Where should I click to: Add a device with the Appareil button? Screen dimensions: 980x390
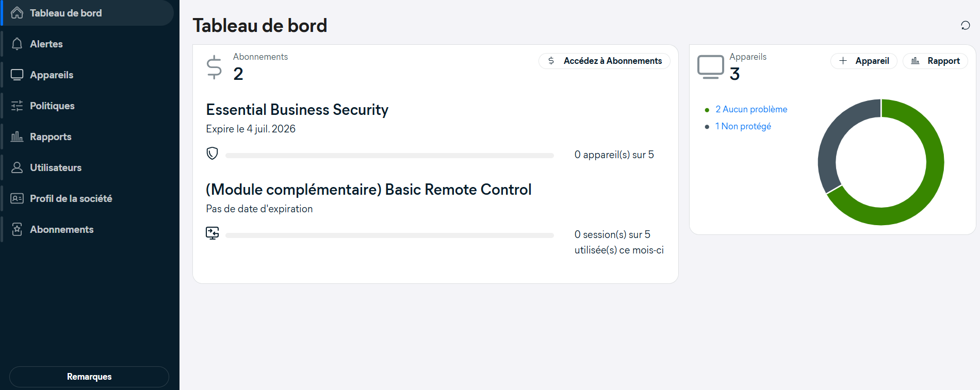point(864,61)
